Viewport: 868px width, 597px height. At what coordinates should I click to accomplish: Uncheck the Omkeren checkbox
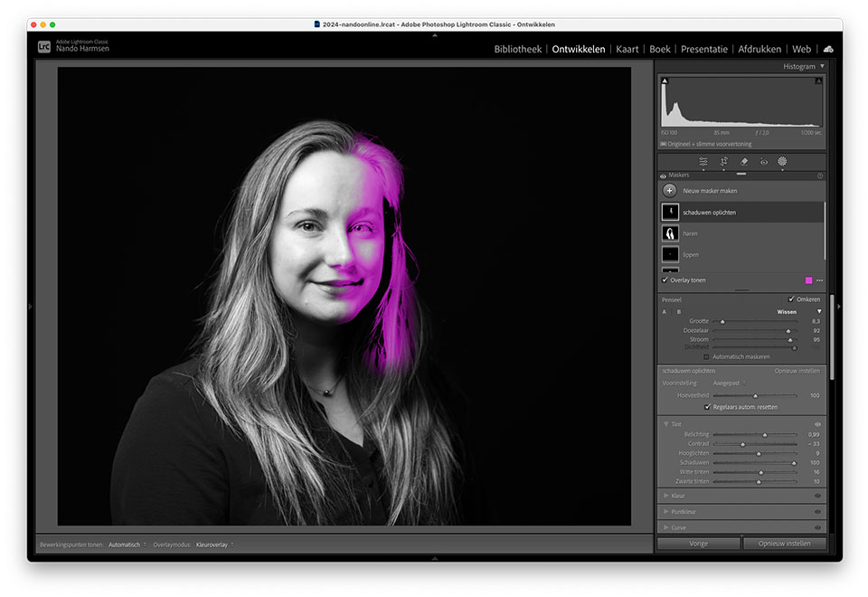tap(791, 299)
